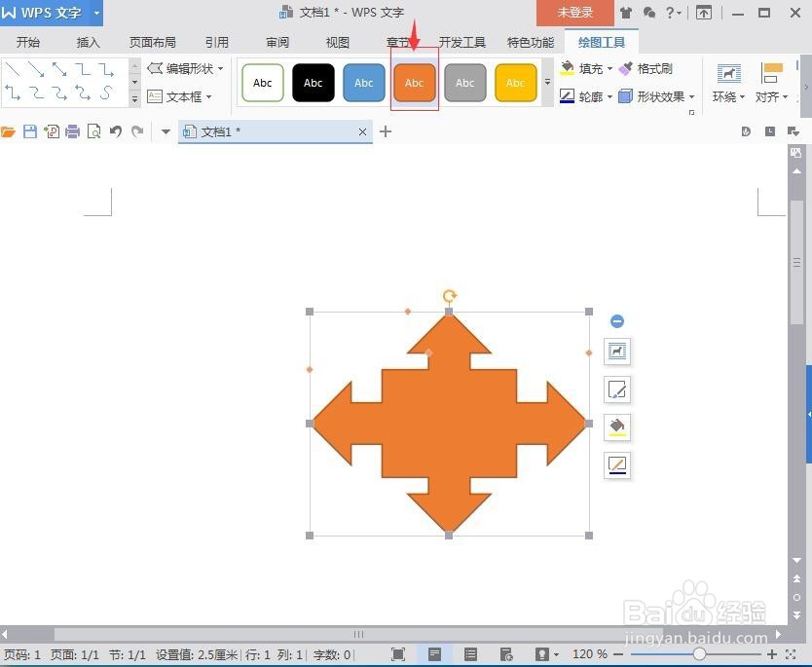Select the elbow connector shape
812x667 pixels.
point(83,68)
